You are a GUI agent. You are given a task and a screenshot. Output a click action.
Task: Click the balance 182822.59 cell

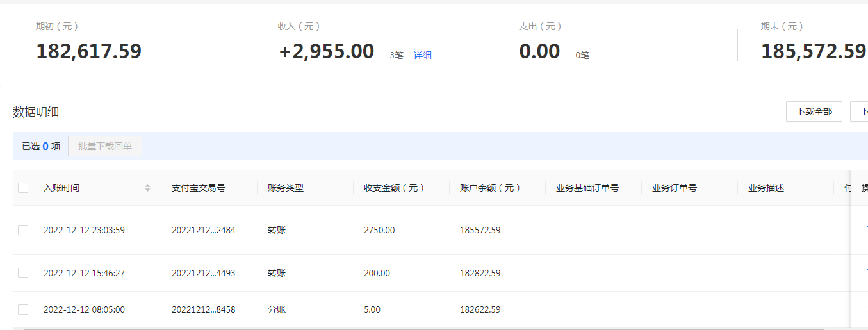coord(480,273)
